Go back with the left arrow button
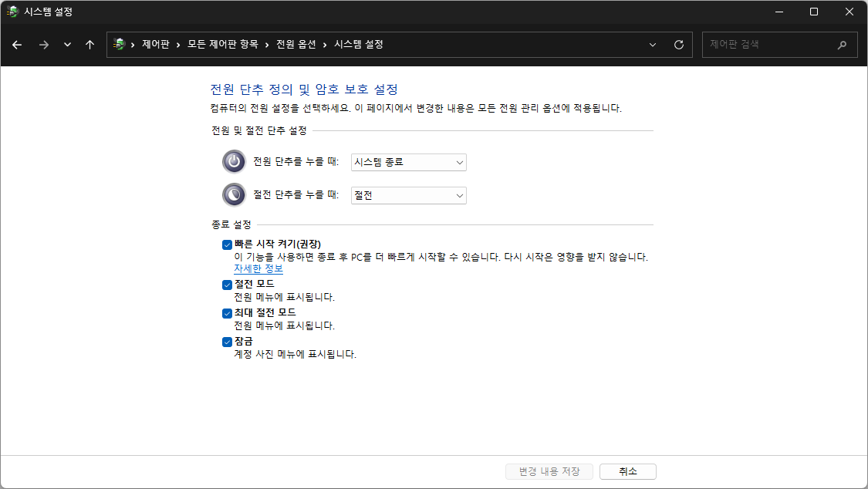The width and height of the screenshot is (868, 489). pos(17,45)
